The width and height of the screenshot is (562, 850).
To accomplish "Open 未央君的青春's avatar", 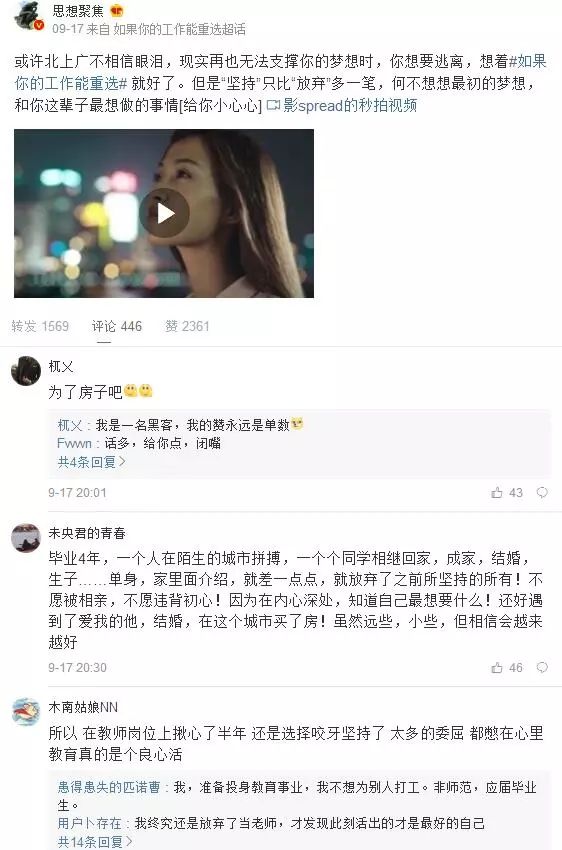I will pos(26,538).
